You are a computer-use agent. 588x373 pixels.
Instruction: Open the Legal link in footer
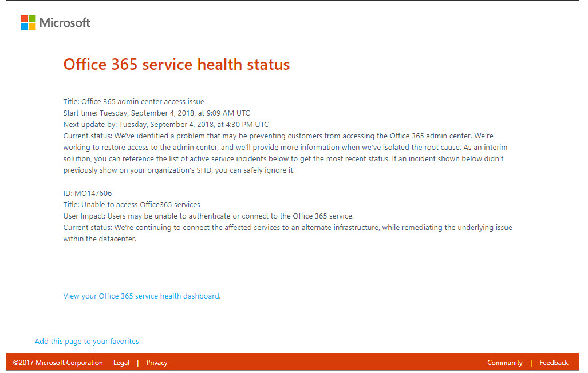coord(121,363)
